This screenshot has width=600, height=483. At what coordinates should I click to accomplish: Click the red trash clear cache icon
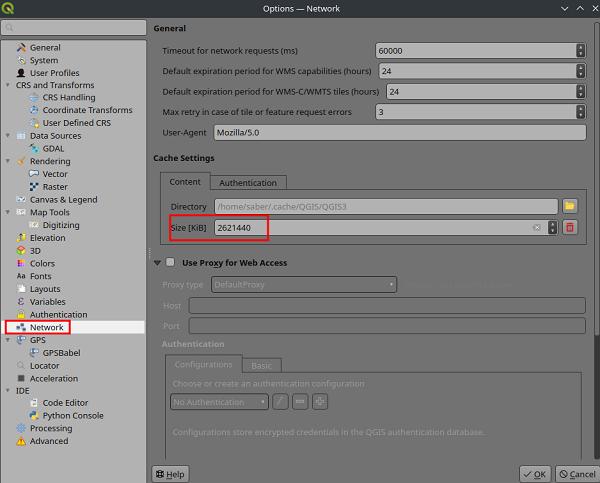point(569,227)
